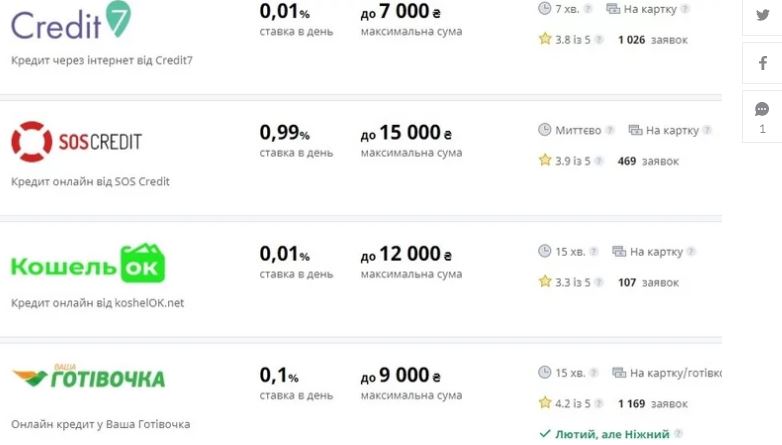Open 'Онлайн кредит у Ваша Готівочка' link

click(100, 424)
